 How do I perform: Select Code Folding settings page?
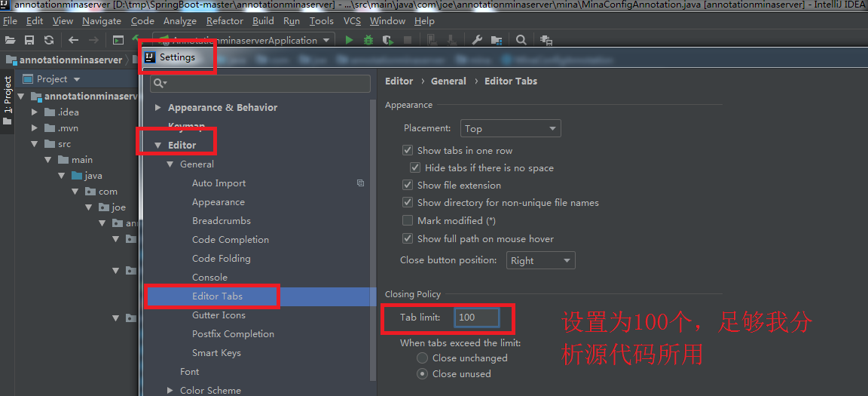(x=222, y=259)
